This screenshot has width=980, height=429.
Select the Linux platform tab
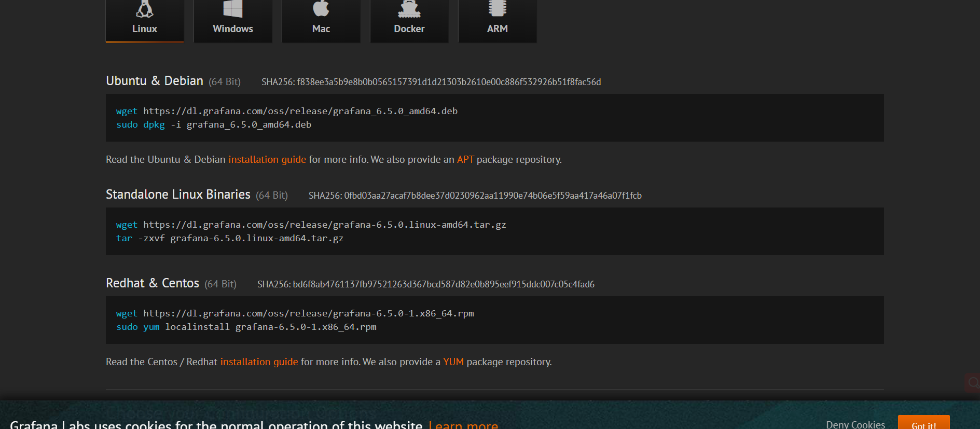pos(145,21)
